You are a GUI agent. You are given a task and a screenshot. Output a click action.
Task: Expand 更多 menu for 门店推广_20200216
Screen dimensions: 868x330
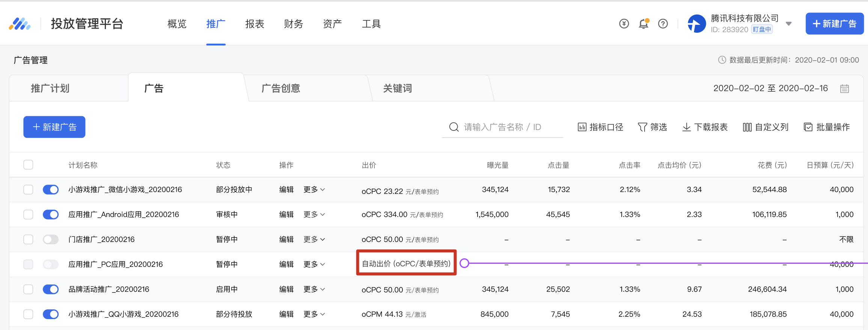tap(314, 239)
